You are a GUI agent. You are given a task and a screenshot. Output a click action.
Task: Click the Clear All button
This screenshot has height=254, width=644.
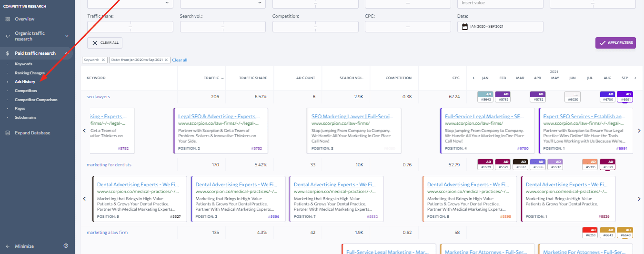click(x=105, y=42)
